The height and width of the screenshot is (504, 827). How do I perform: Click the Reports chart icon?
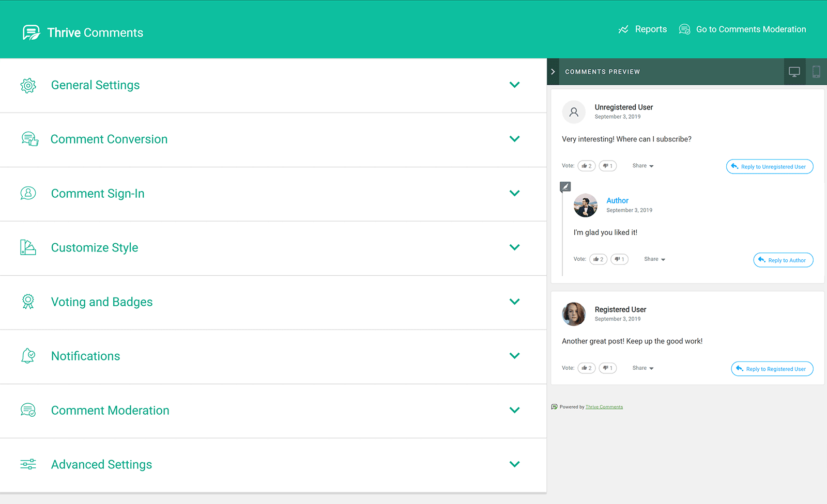click(x=623, y=29)
